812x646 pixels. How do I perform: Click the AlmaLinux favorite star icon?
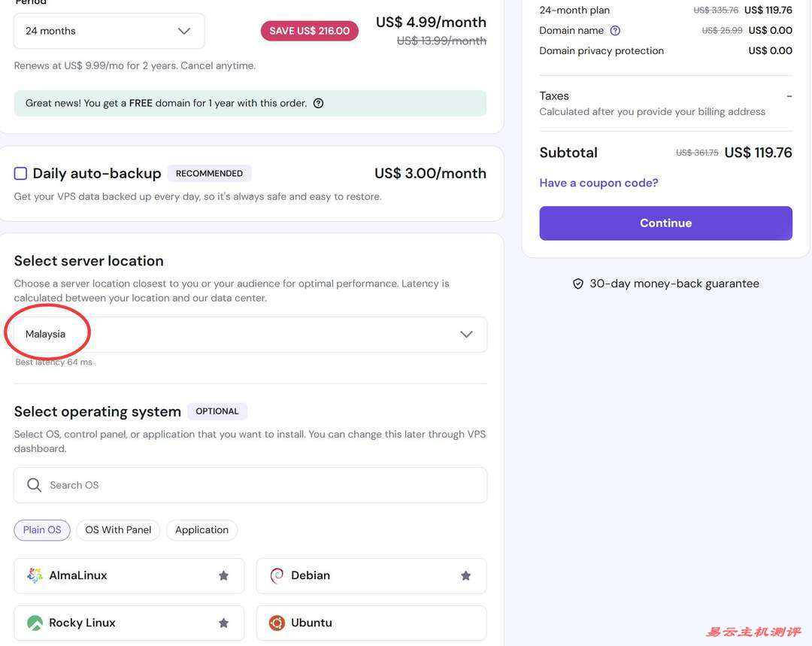click(223, 576)
